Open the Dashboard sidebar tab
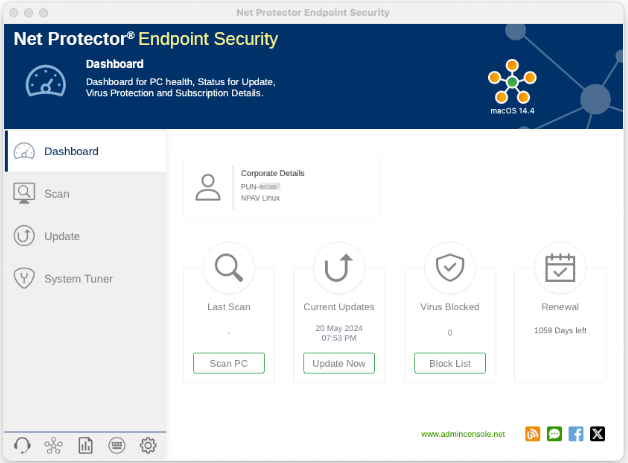 click(x=70, y=151)
